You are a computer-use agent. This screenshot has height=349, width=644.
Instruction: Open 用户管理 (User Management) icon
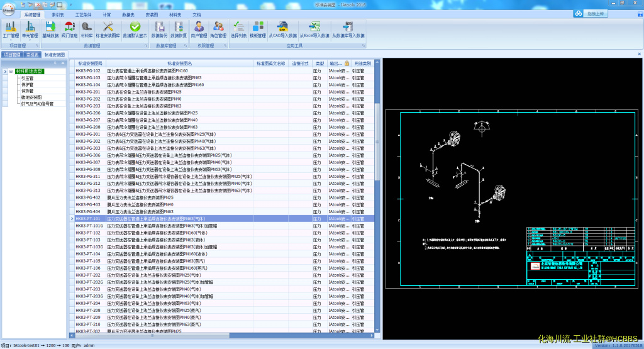pos(199,27)
